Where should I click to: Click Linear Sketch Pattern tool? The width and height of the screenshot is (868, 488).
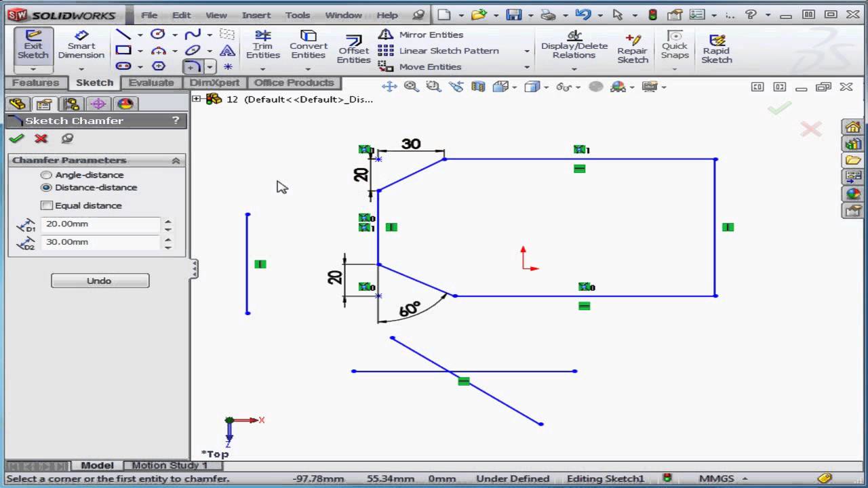coord(438,51)
